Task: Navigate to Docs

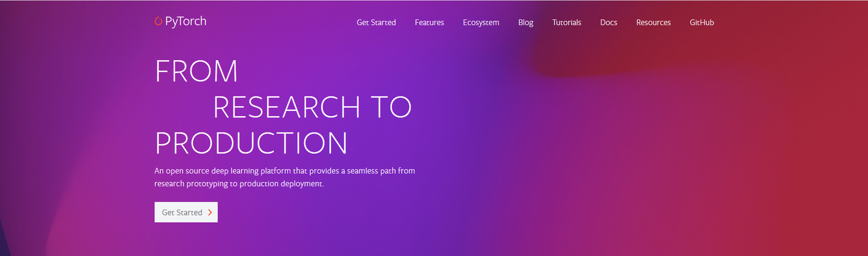Action: (x=609, y=22)
